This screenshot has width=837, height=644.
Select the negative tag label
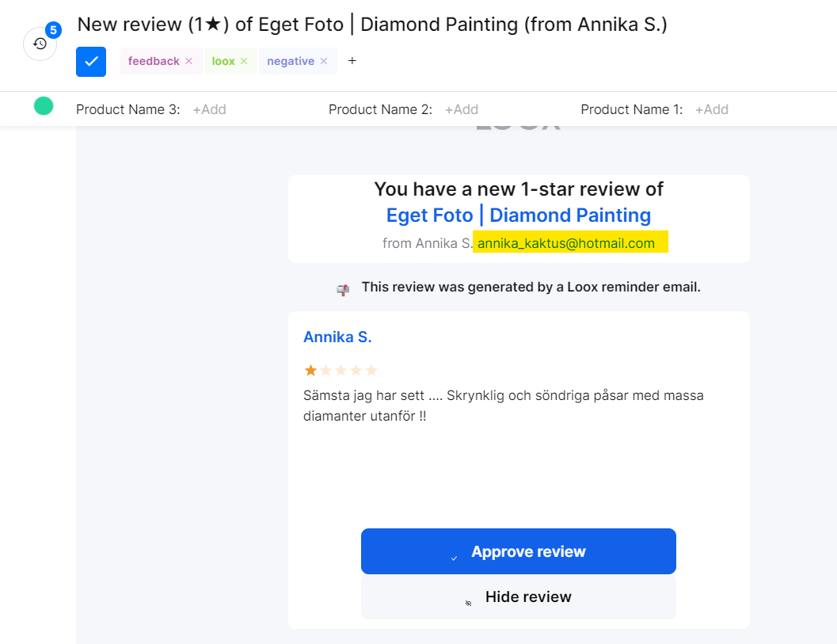coord(290,61)
